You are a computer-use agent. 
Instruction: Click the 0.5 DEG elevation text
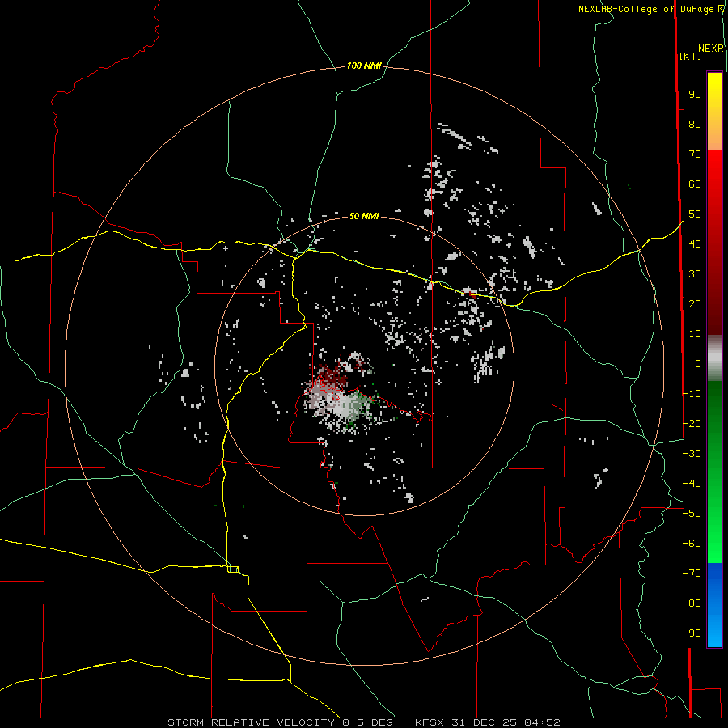(368, 722)
